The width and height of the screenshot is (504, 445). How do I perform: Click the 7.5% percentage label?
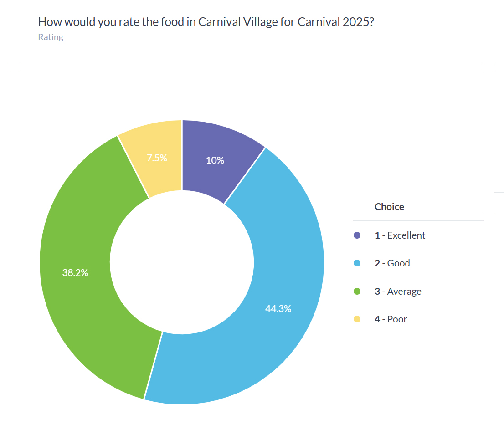pos(157,158)
